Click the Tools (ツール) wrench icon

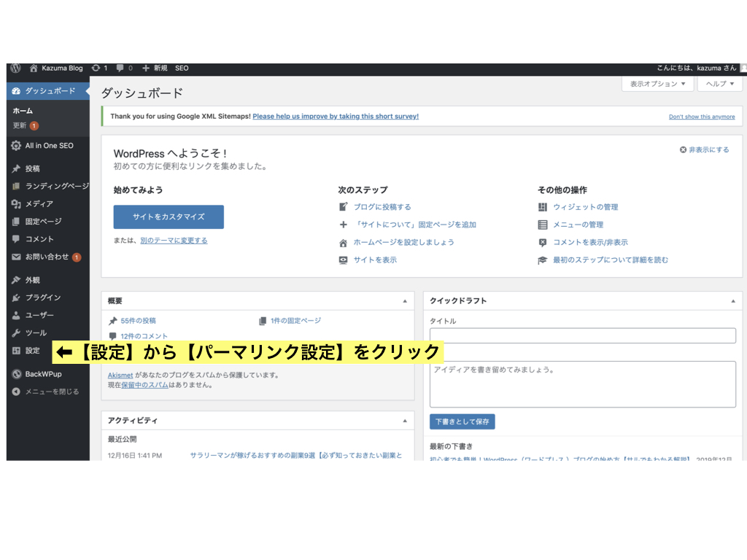[16, 332]
